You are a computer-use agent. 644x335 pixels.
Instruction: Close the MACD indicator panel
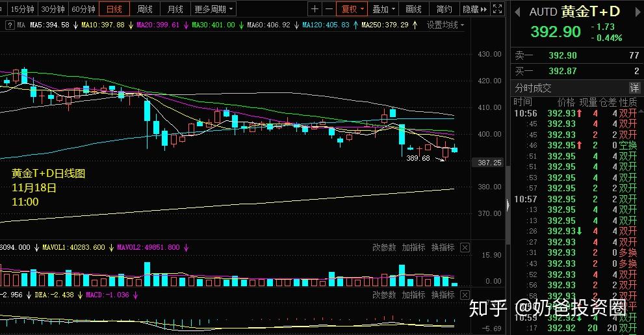click(465, 295)
